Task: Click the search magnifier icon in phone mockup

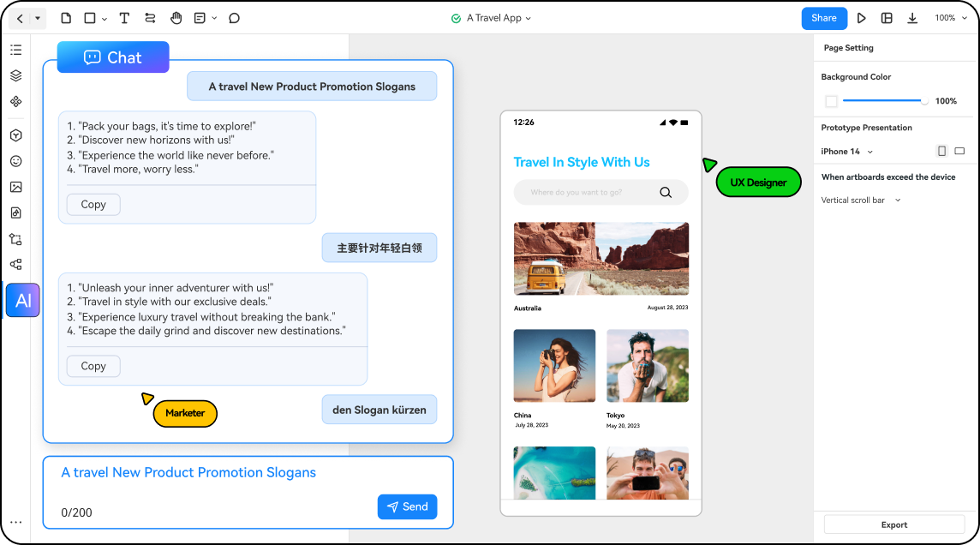Action: coord(666,193)
